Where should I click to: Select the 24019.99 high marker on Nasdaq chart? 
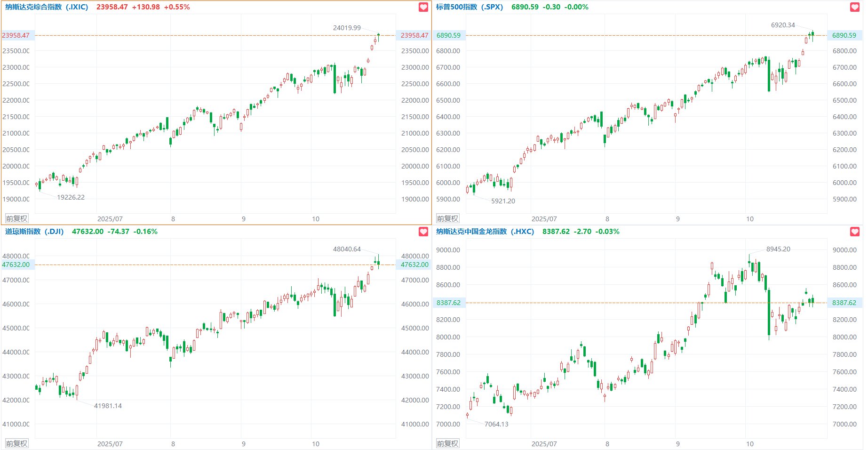[347, 28]
